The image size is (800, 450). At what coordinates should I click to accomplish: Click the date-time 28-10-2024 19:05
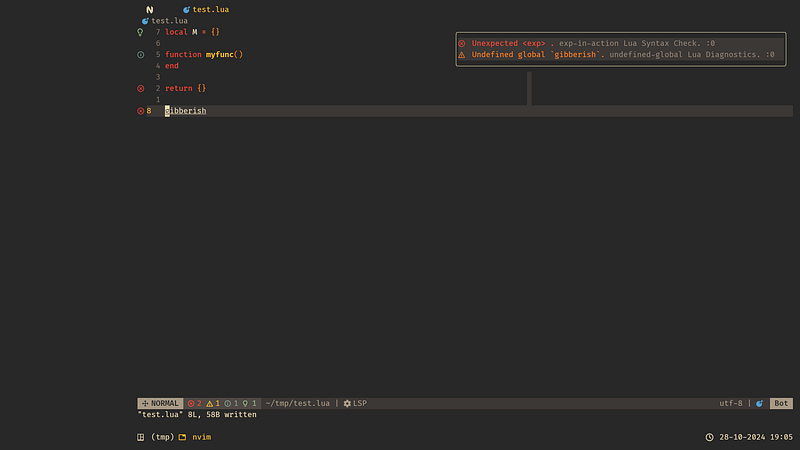point(756,437)
